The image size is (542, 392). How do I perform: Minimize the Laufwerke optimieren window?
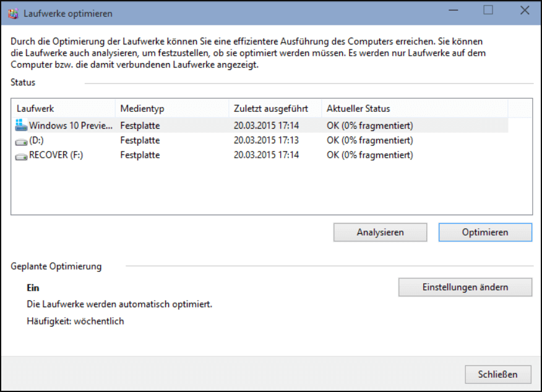tap(453, 11)
